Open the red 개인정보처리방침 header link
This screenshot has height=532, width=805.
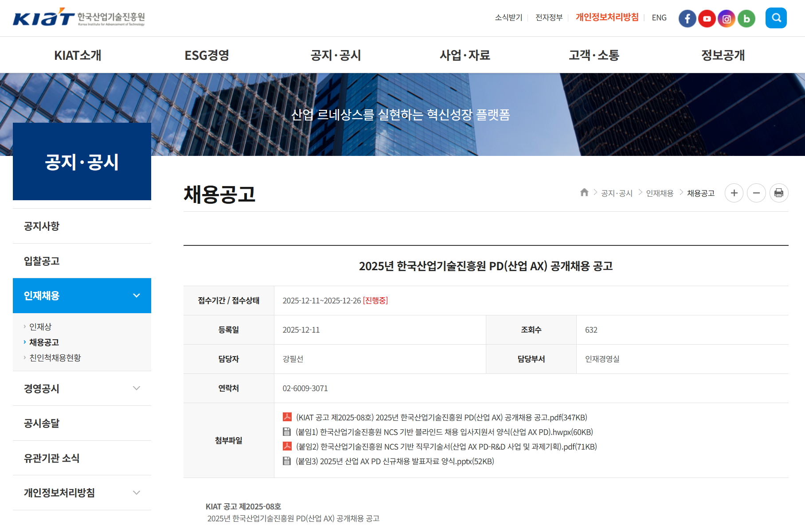click(x=607, y=17)
